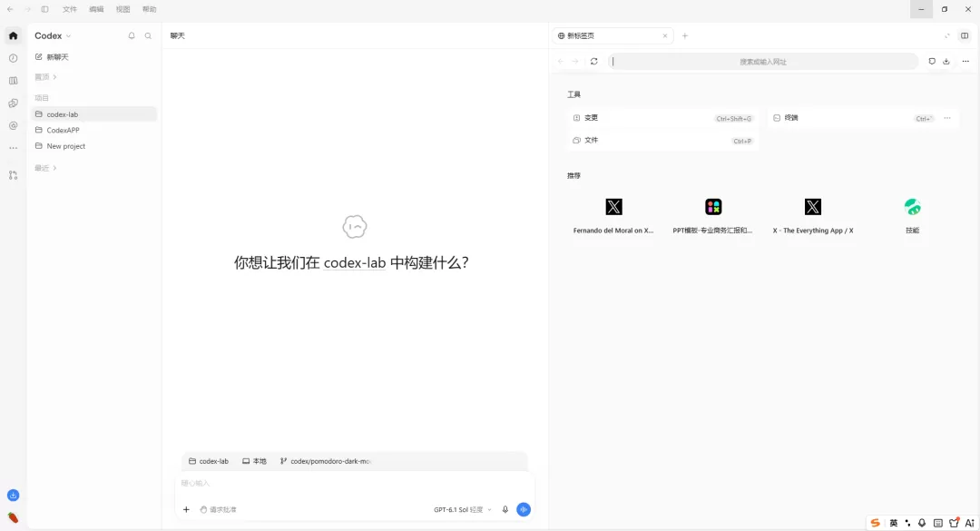Open the 帮助 menu
This screenshot has height=531, width=980.
[150, 9]
